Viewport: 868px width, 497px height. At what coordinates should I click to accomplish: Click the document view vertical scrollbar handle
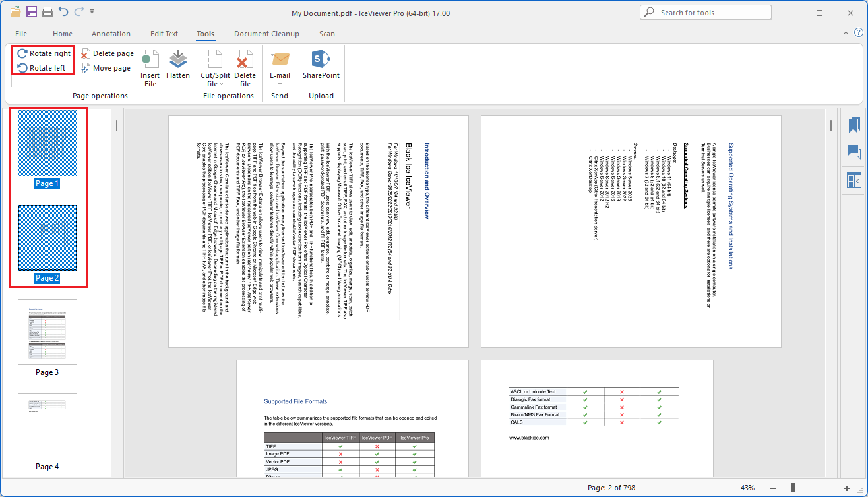[831, 125]
